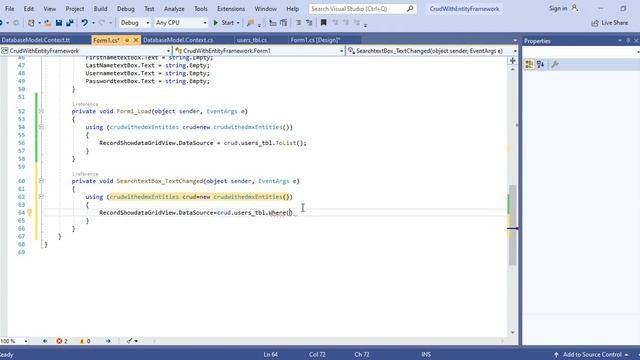This screenshot has width=640, height=360.
Task: Click the increase indent icon
Action: click(309, 23)
